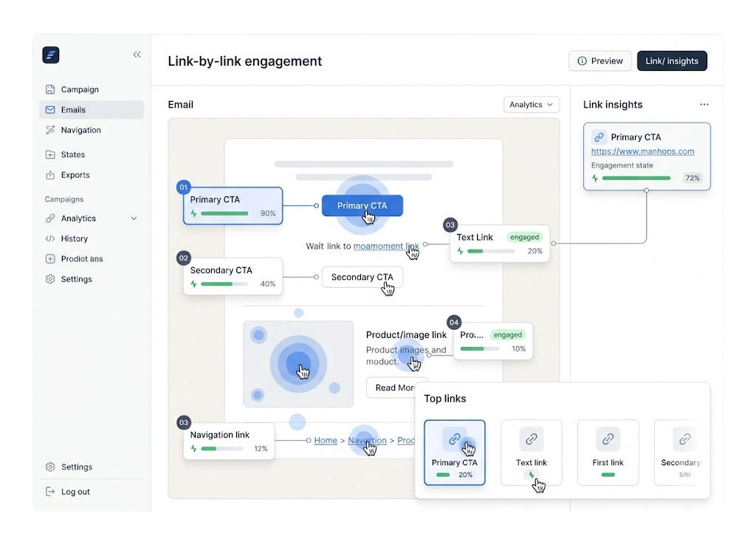Click the app logo icon in sidebar
Screen dimensions: 756x547
[x=51, y=55]
